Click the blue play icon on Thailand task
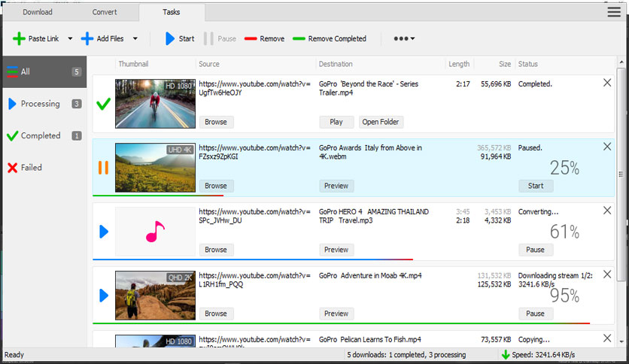 [104, 231]
